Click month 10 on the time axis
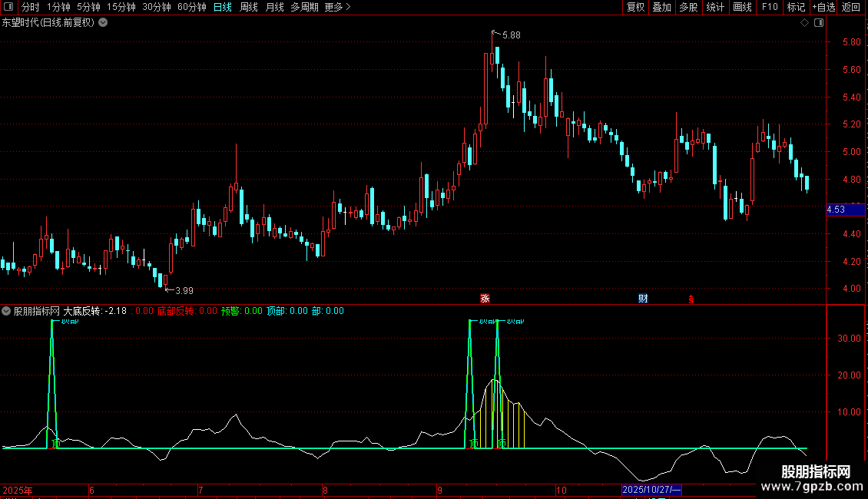 point(562,490)
